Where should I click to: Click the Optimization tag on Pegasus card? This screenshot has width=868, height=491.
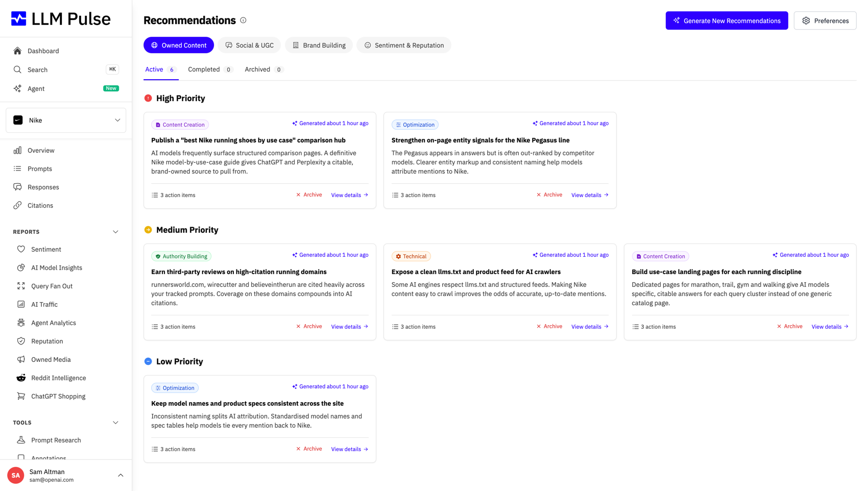tap(415, 125)
